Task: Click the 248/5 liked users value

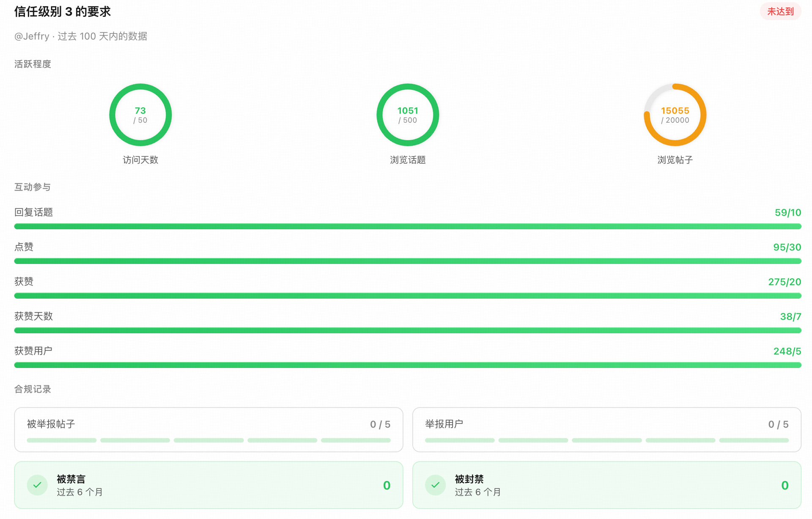Action: point(787,351)
